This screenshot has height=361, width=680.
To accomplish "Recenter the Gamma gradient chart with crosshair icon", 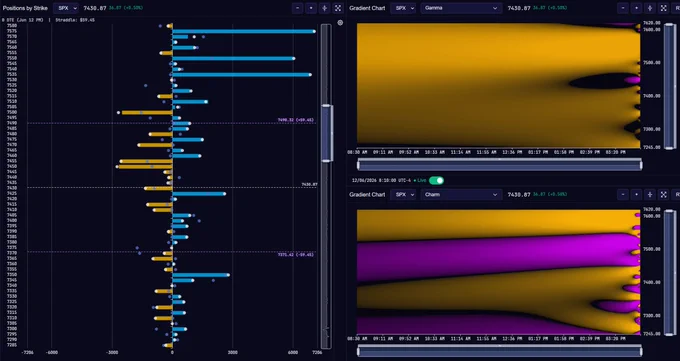I will pos(650,8).
